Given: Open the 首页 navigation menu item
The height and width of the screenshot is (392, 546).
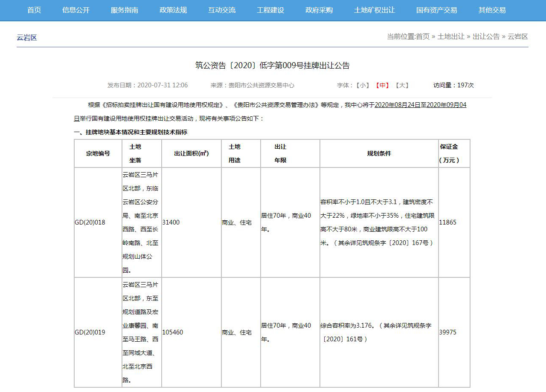Looking at the screenshot, I should (34, 10).
